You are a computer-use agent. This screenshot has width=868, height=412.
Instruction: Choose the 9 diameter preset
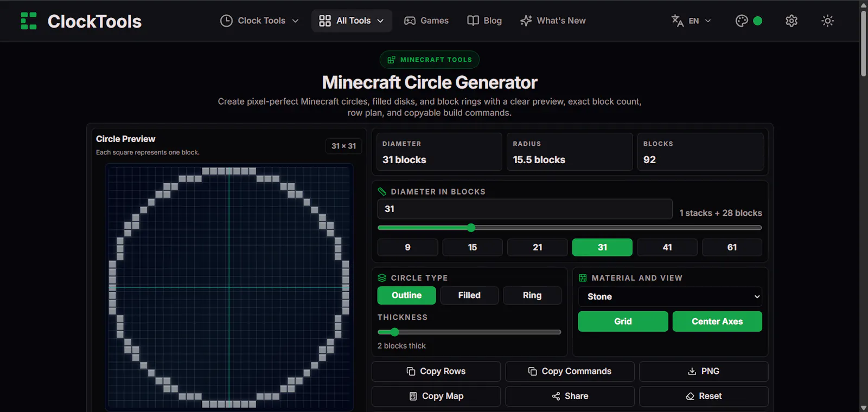coord(407,247)
